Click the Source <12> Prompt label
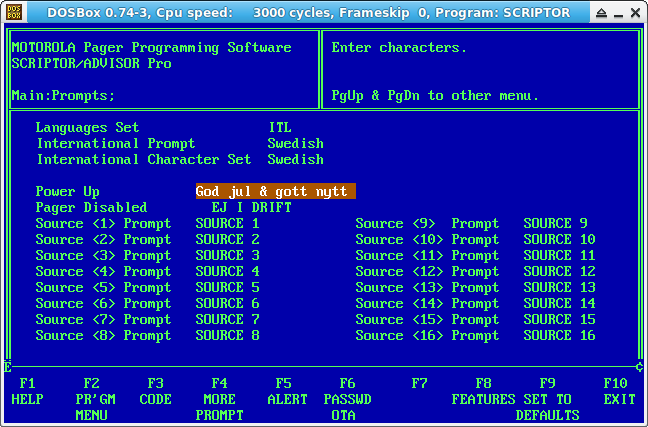Viewport: 648px width, 427px height. (427, 271)
